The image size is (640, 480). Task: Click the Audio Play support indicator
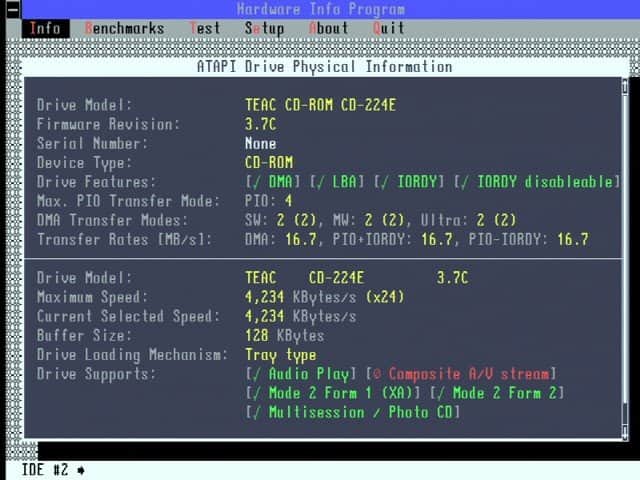[301, 374]
